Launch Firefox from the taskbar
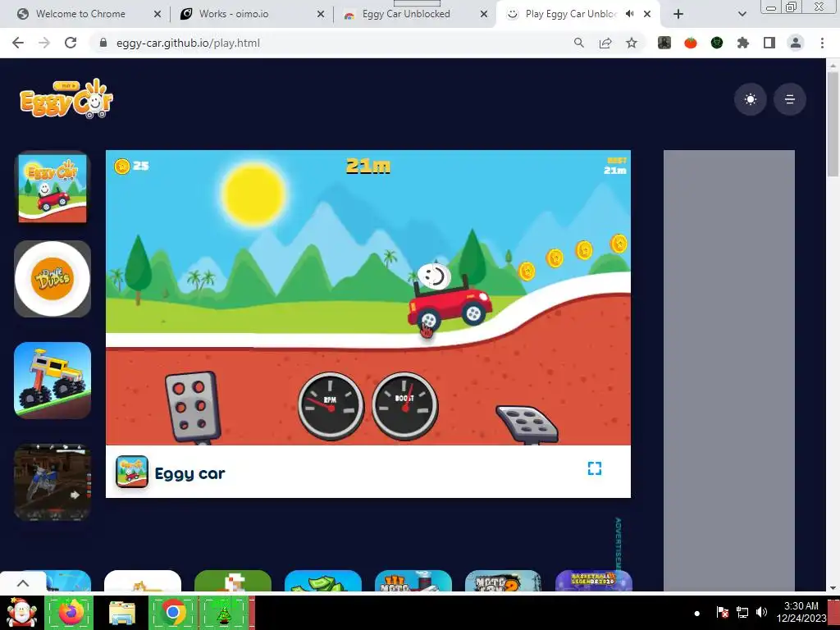 tap(69, 612)
